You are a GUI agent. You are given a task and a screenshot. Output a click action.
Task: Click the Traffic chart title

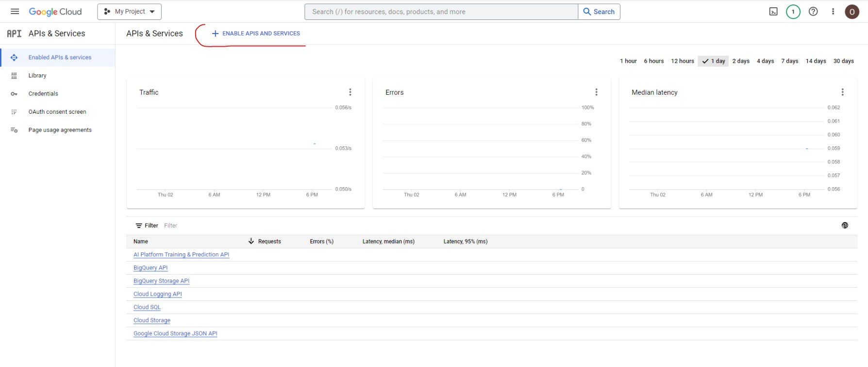149,92
